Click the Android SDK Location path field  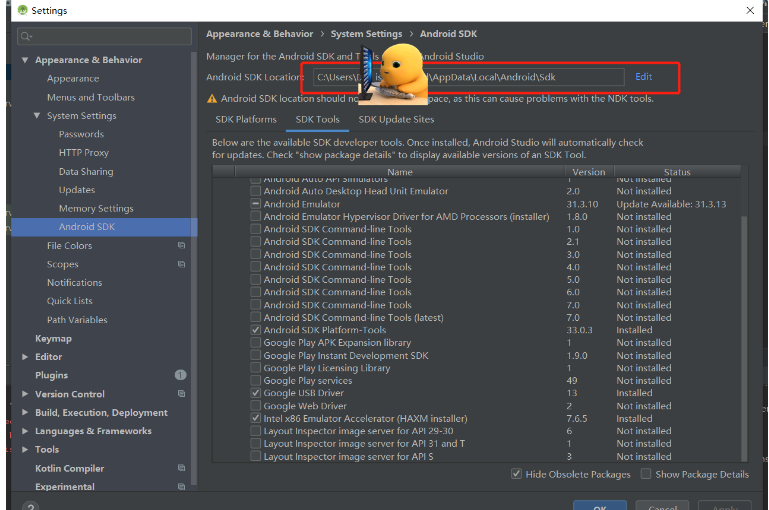click(x=468, y=77)
